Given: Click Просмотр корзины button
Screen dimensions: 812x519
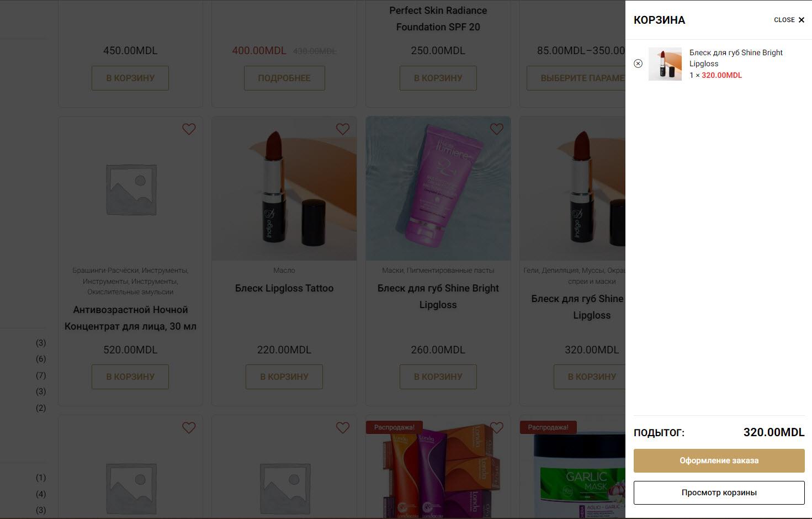Looking at the screenshot, I should (719, 492).
